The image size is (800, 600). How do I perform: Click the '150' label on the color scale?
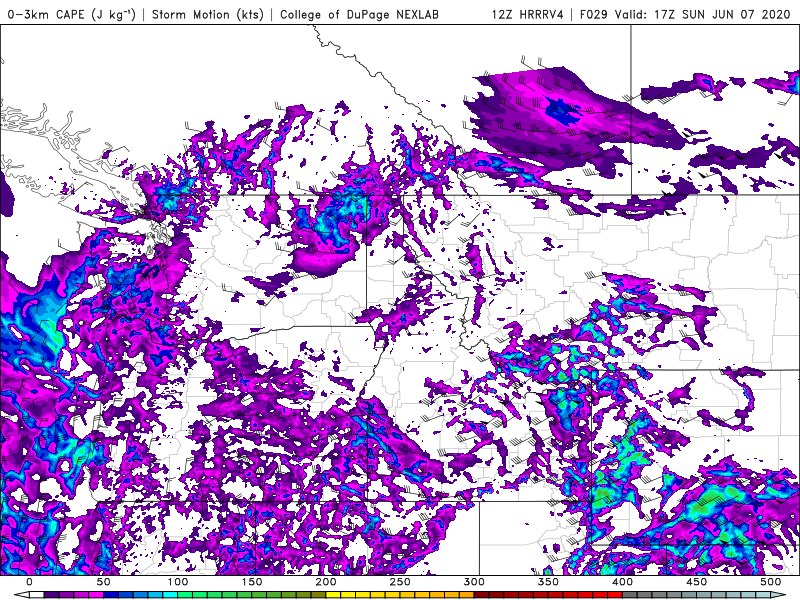[x=252, y=582]
